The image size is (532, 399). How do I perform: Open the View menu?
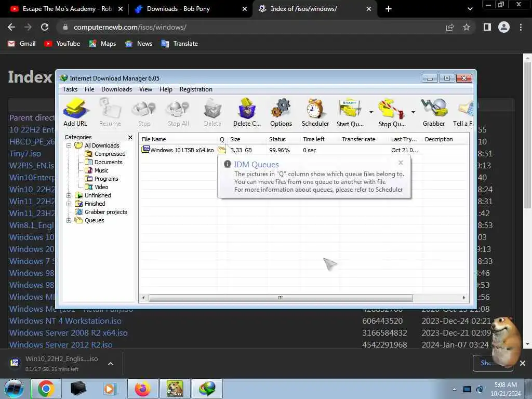coord(145,89)
